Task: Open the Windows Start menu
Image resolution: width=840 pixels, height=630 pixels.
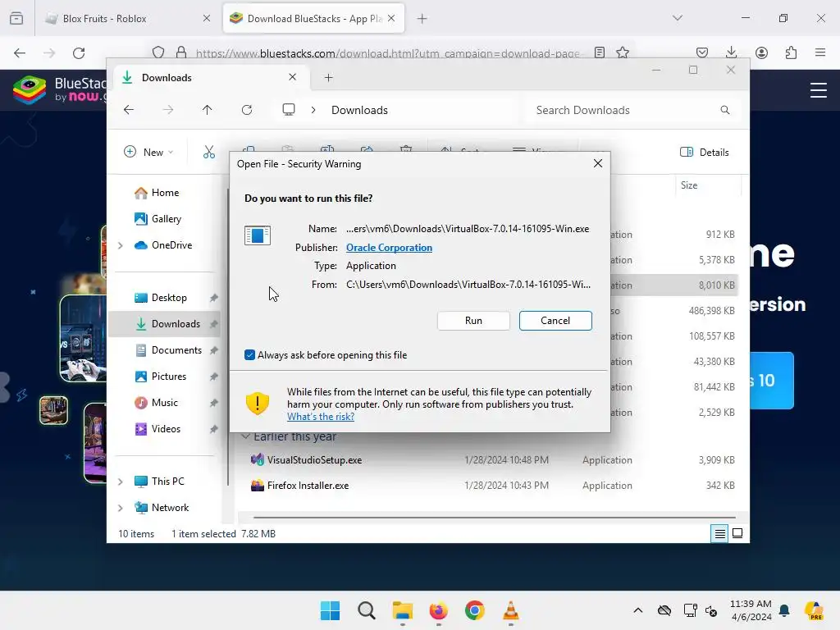Action: coord(330,610)
